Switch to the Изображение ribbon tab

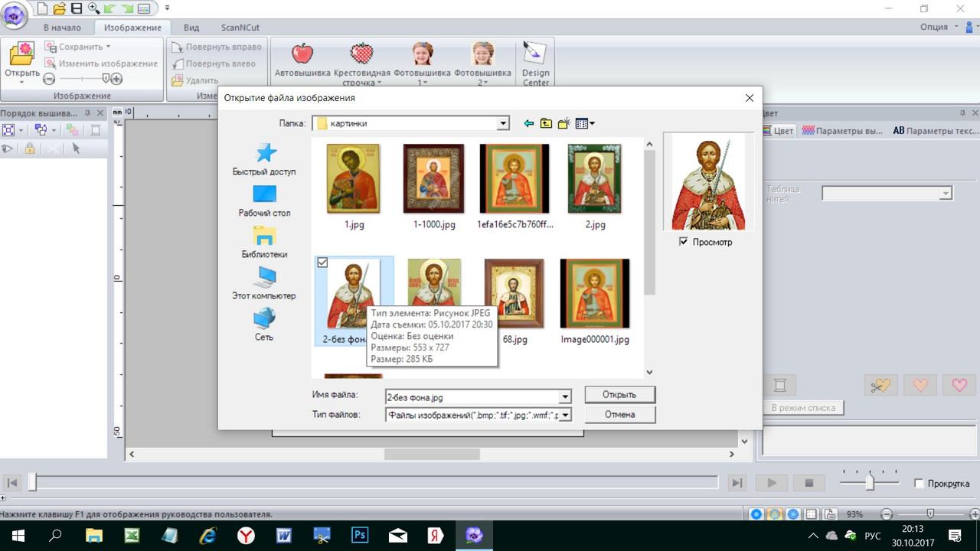click(x=132, y=28)
